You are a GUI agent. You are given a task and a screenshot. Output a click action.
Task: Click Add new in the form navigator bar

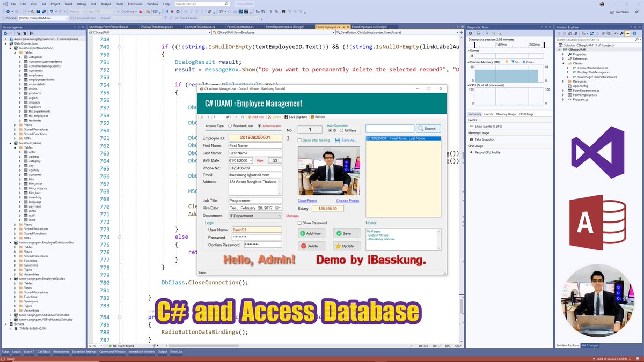256,117
